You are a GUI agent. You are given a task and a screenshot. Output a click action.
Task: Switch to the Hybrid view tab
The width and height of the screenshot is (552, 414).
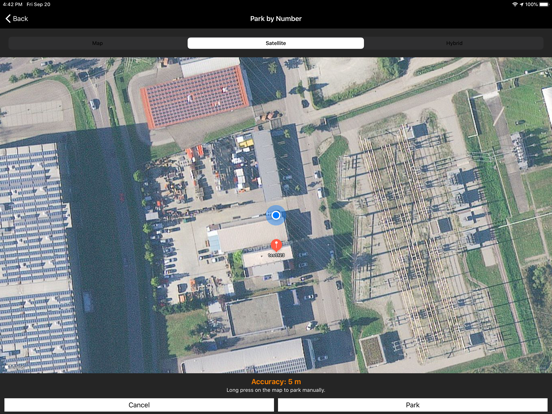click(x=454, y=43)
